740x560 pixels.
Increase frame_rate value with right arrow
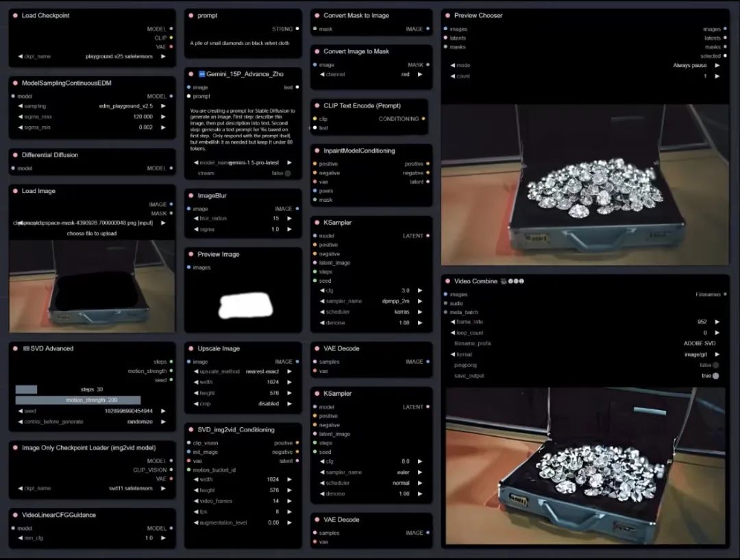point(717,322)
